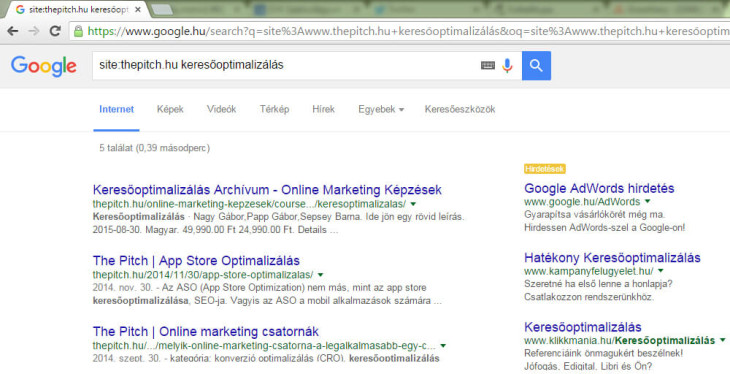Open Keresőoptimalizálás Archívum result link
The height and width of the screenshot is (374, 730).
(267, 190)
